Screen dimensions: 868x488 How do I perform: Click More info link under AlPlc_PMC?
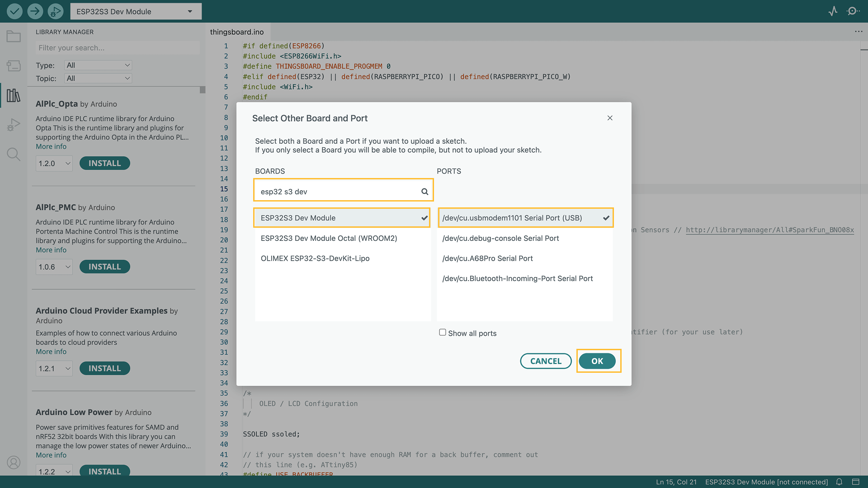coord(51,250)
